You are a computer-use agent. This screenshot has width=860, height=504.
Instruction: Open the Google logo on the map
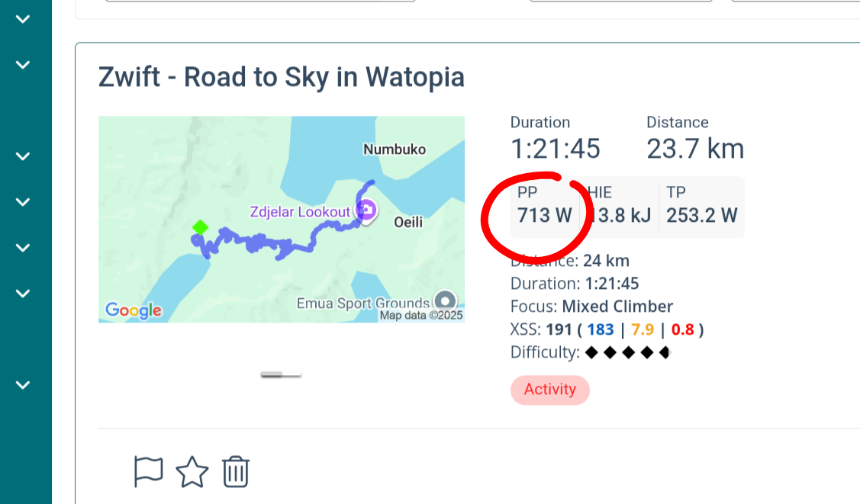pos(134,310)
